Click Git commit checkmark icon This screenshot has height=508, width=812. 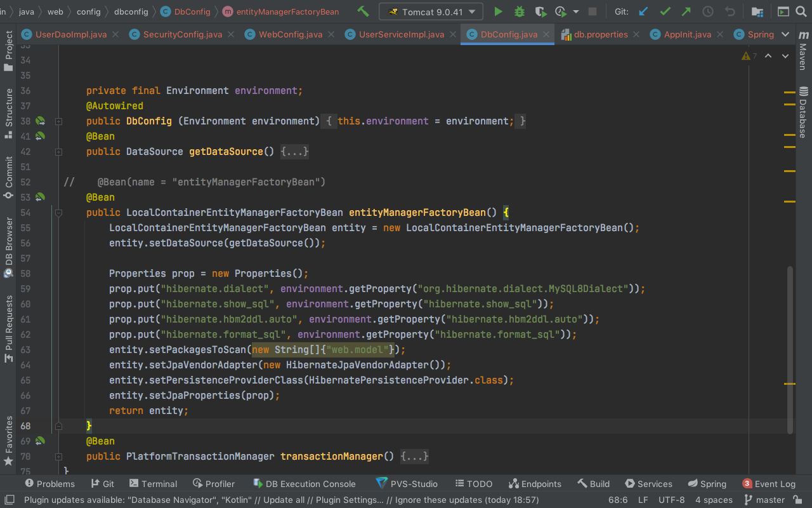pos(665,11)
